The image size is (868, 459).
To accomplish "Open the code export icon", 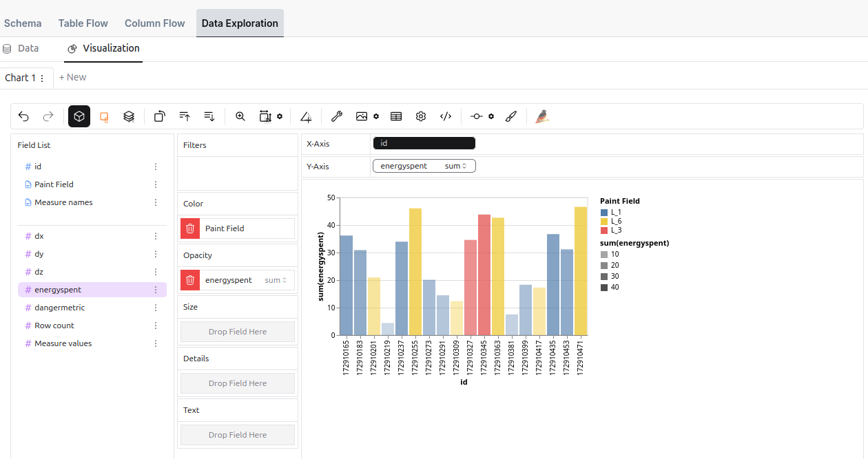I will click(446, 116).
